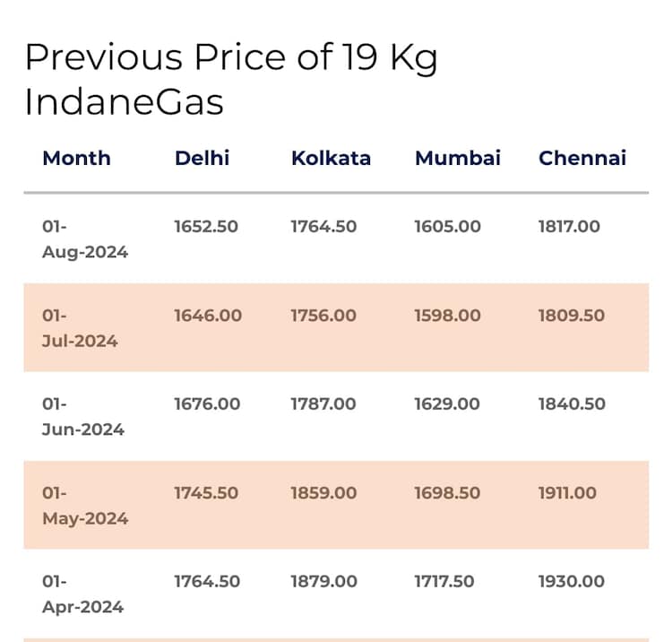Image resolution: width=672 pixels, height=642 pixels.
Task: Click the Mumbai column header
Action: (x=457, y=159)
